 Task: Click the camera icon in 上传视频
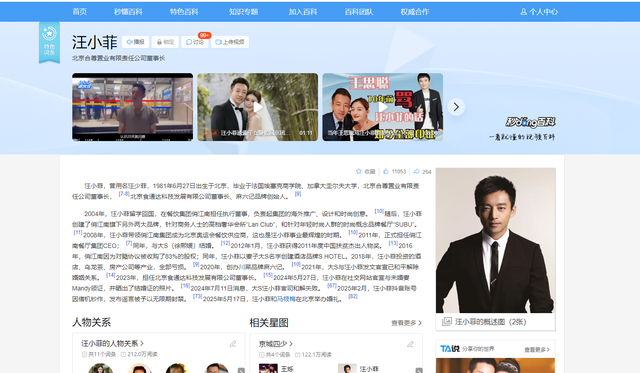218,42
